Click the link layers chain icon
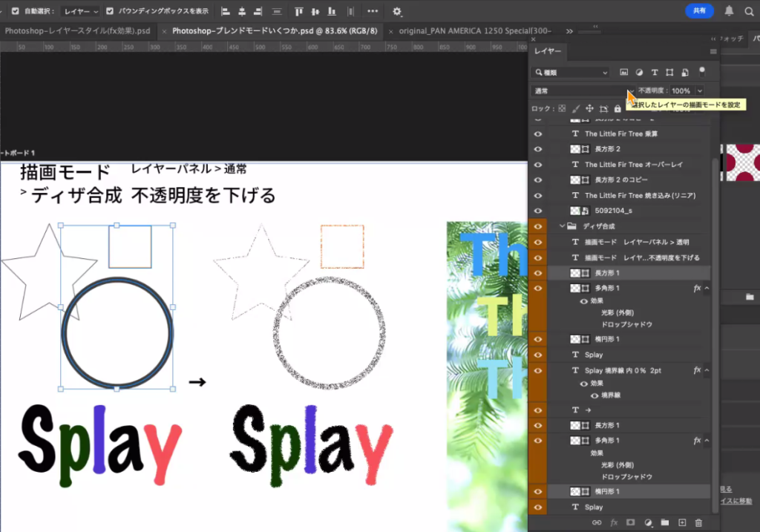 tap(597, 522)
